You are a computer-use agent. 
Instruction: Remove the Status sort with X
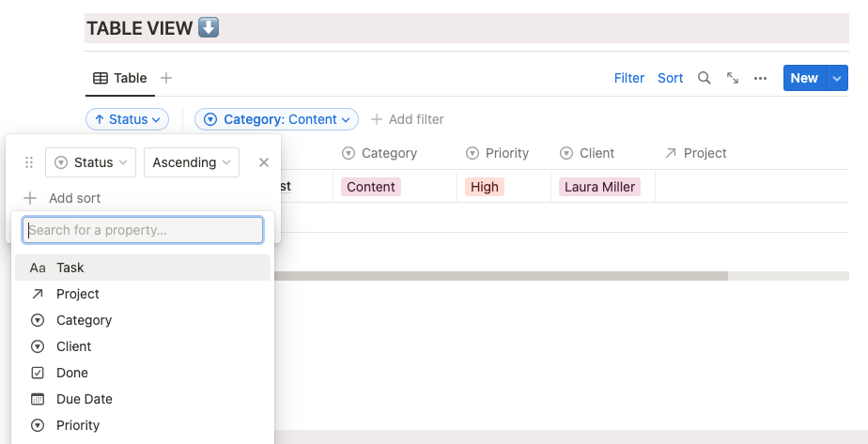point(264,162)
